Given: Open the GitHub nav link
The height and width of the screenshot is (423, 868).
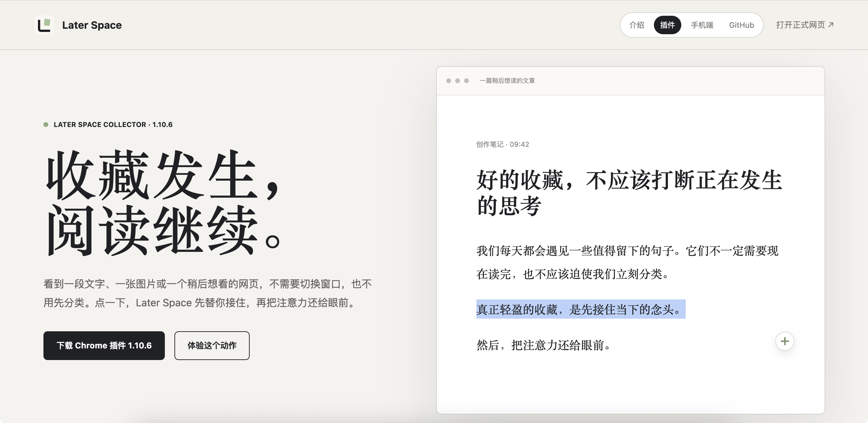Looking at the screenshot, I should coord(741,25).
